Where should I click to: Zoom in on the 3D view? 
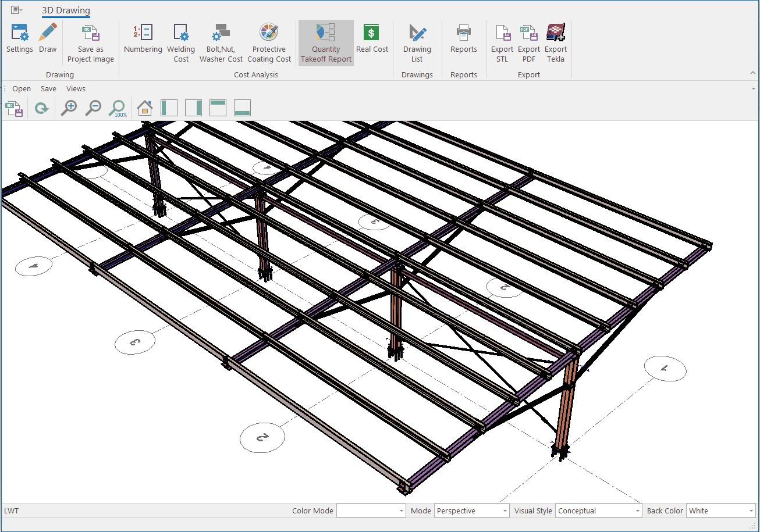[x=69, y=108]
